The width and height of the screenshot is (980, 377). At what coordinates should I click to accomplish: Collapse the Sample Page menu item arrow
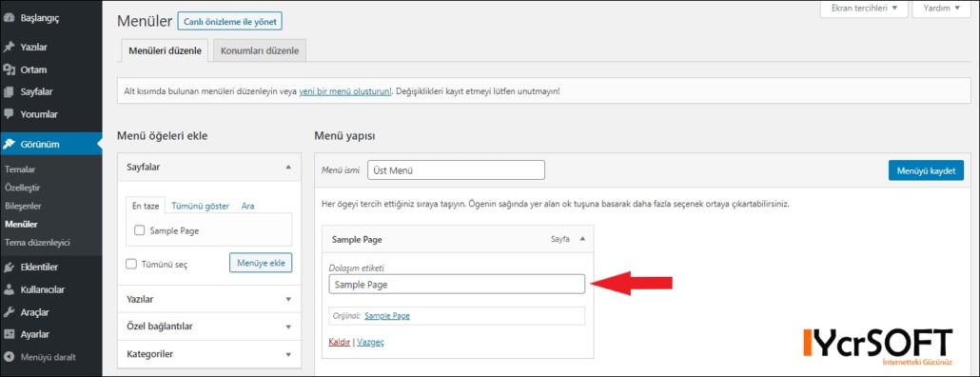click(582, 239)
